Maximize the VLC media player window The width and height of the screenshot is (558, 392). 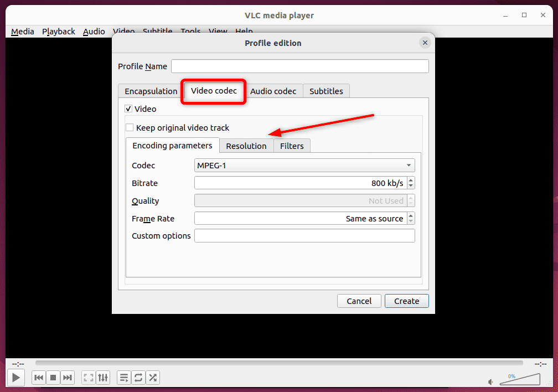[524, 15]
